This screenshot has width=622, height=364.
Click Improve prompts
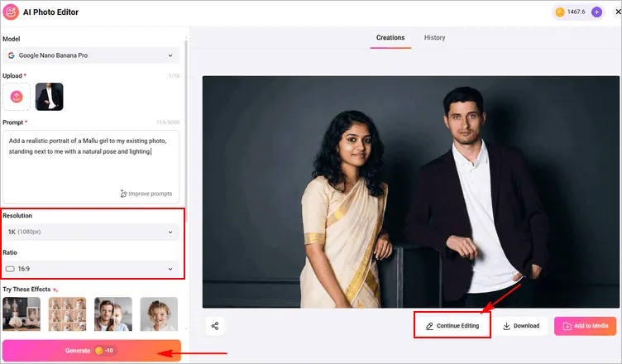pos(146,194)
